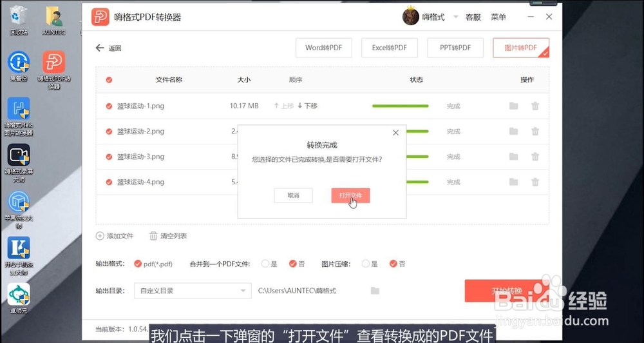Delete 篮球运动-2.png with trash icon
The width and height of the screenshot is (644, 343).
(535, 132)
